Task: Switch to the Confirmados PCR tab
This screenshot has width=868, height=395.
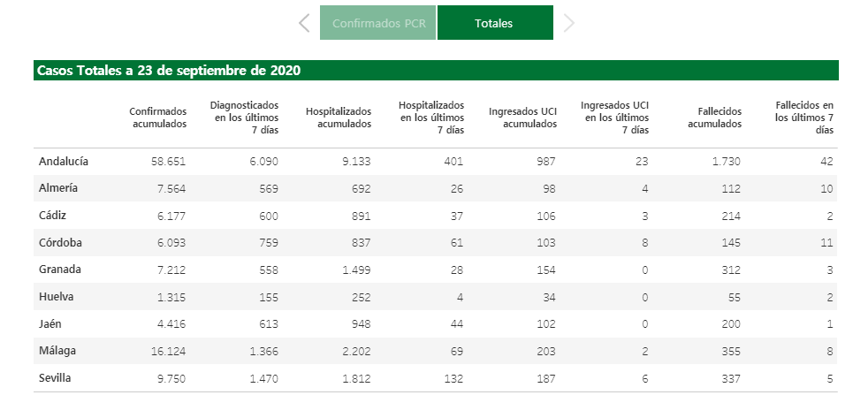Action: [377, 23]
